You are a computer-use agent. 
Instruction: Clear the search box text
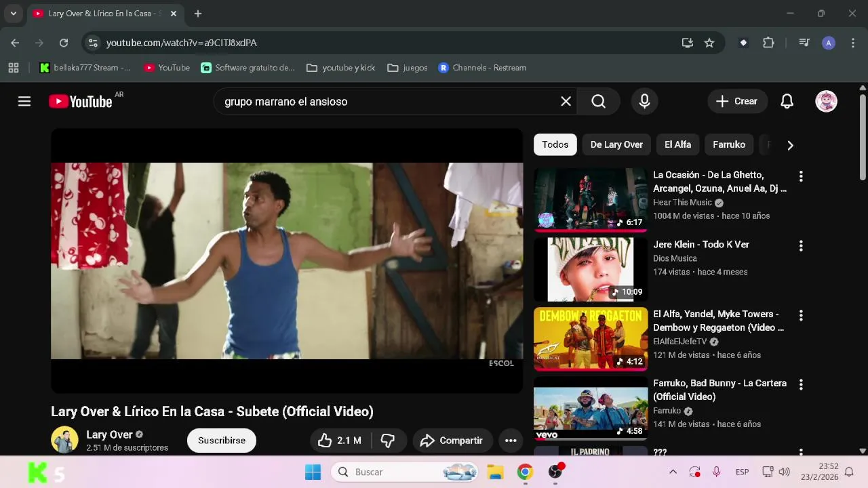click(566, 102)
